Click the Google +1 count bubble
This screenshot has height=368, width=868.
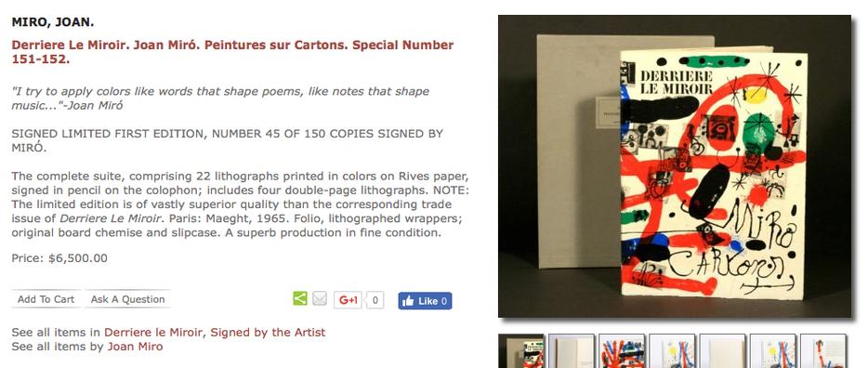[x=375, y=300]
